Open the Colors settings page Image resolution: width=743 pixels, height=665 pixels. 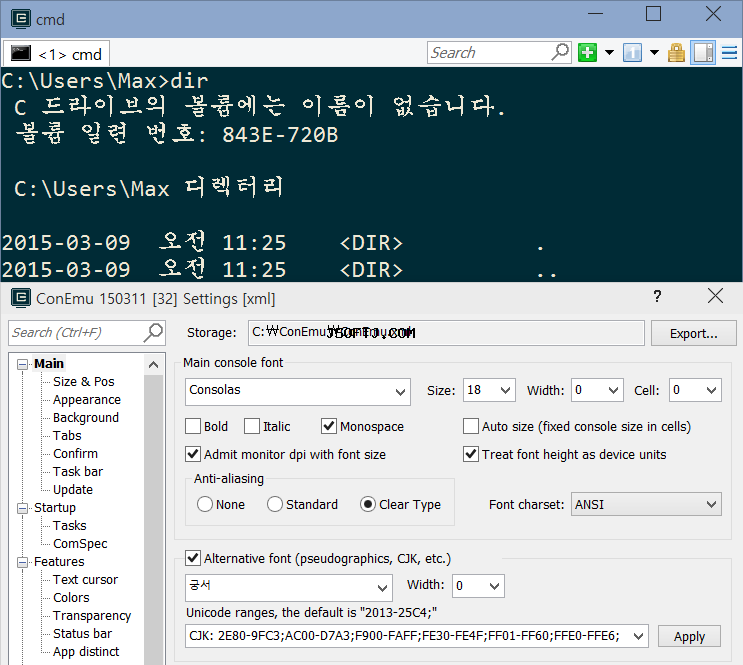(x=71, y=598)
